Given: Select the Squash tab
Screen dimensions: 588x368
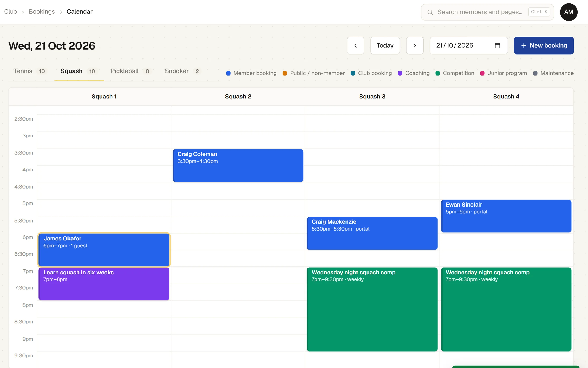Looking at the screenshot, I should [79, 71].
